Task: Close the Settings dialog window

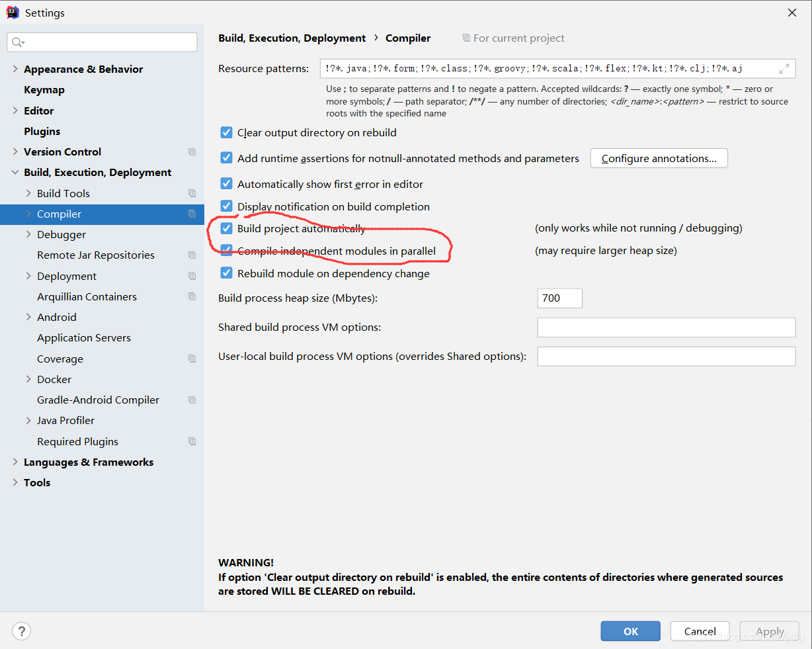Action: coord(792,13)
